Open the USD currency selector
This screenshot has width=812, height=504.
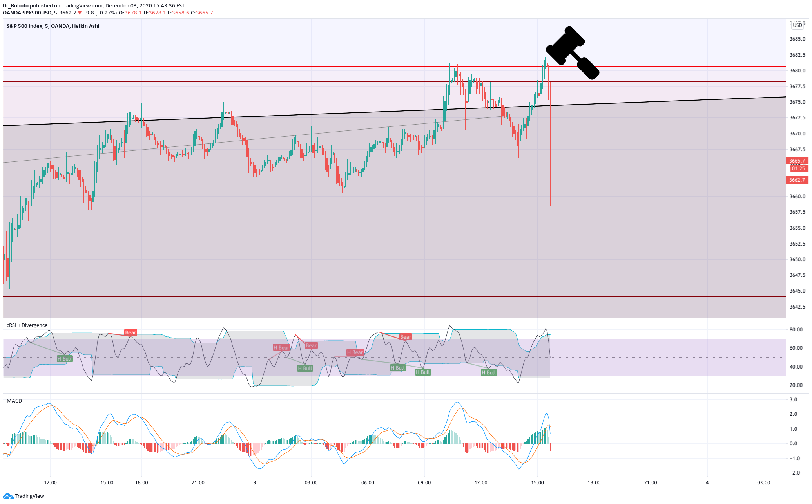pos(797,25)
